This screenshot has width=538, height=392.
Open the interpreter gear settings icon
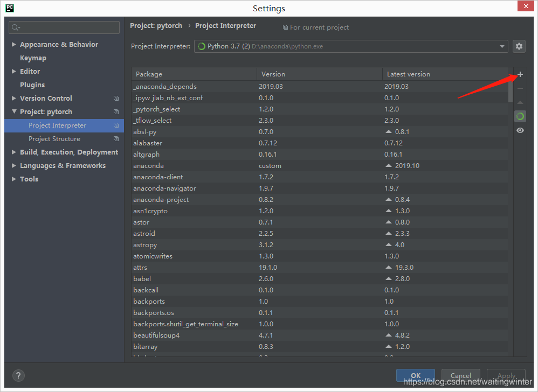[519, 46]
